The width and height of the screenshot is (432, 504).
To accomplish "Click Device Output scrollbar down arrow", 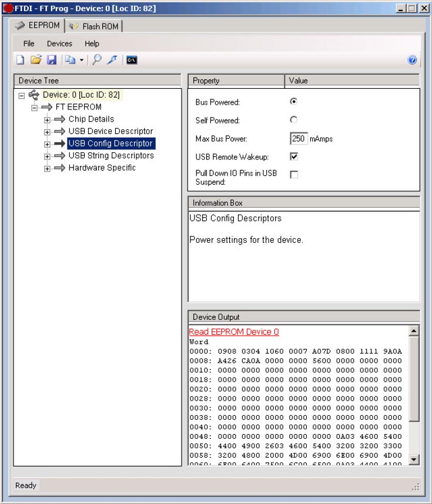I will [x=414, y=460].
